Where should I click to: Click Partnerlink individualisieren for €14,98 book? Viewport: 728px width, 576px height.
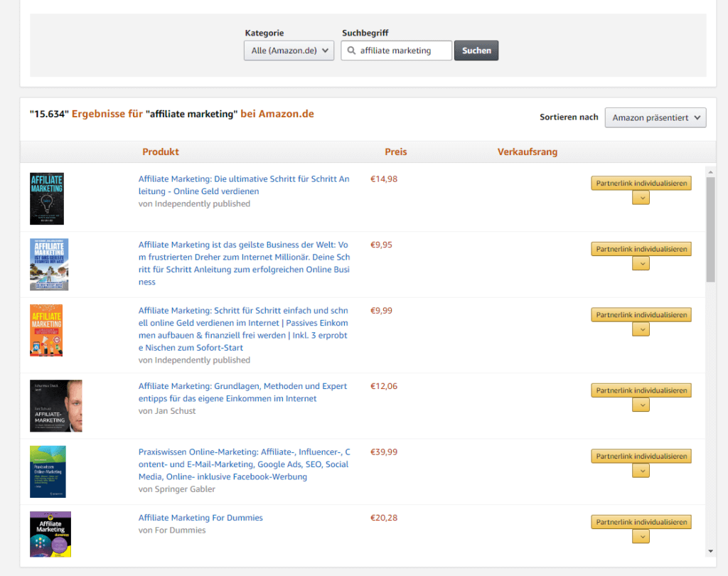(641, 183)
